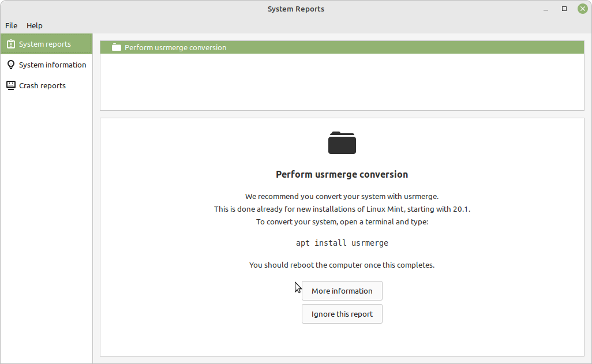Click the More information button

(x=342, y=291)
